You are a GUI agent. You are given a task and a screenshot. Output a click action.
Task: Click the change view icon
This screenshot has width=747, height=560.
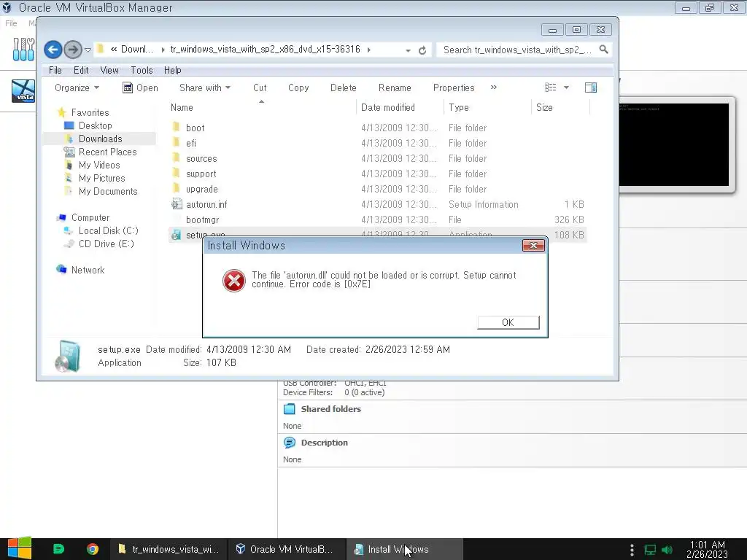click(550, 87)
